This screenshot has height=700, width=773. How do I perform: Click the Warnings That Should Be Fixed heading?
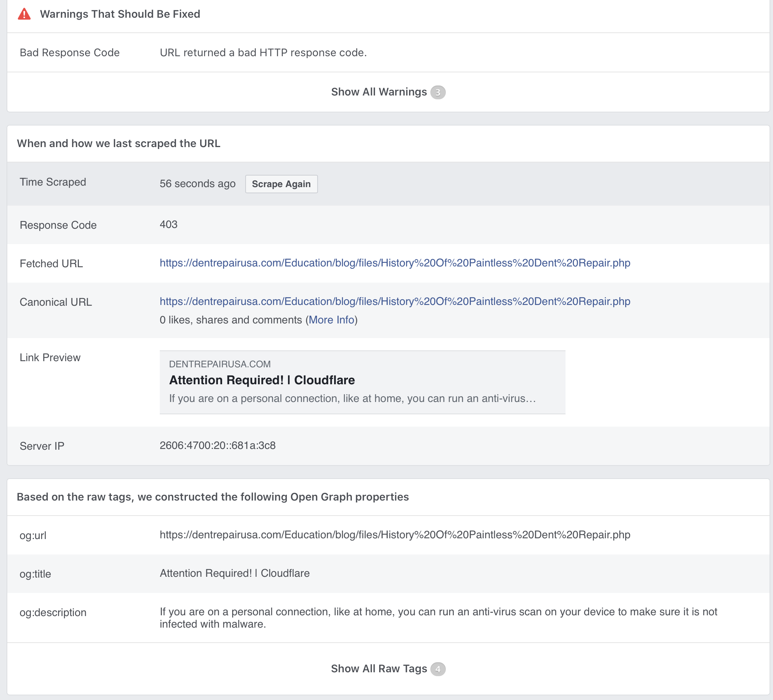click(120, 14)
